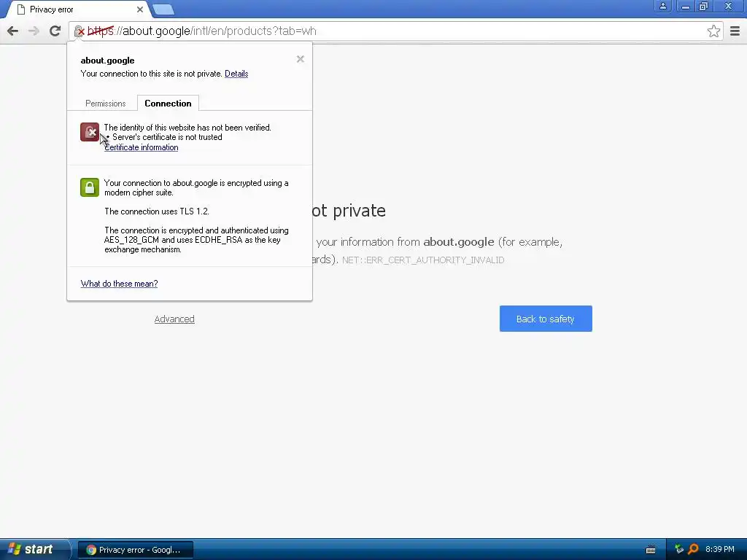Viewport: 747px width, 560px height.
Task: Click the broken padlock site security icon
Action: tap(79, 31)
